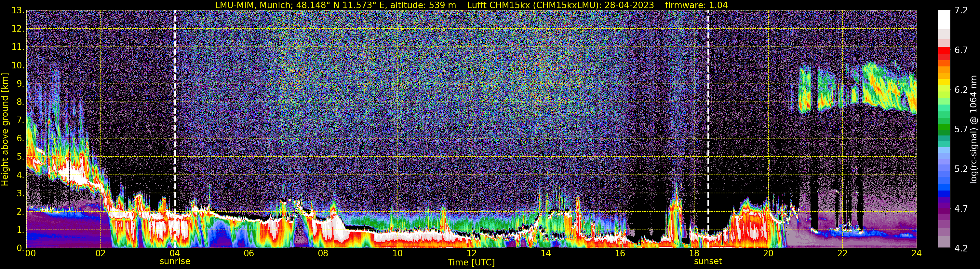Click the altitude: 539 m text
Image resolution: width=980 pixels, height=269 pixels.
pyautogui.click(x=423, y=5)
